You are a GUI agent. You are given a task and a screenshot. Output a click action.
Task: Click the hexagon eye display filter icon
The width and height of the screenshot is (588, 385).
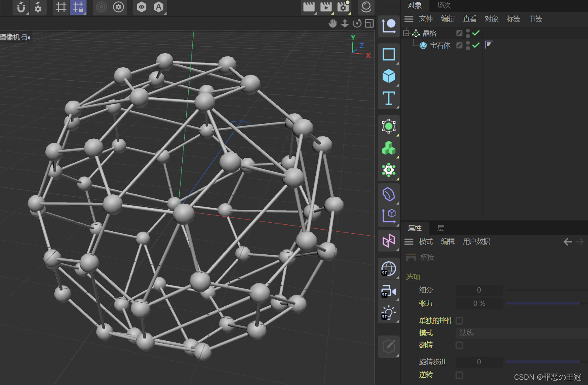click(x=142, y=7)
